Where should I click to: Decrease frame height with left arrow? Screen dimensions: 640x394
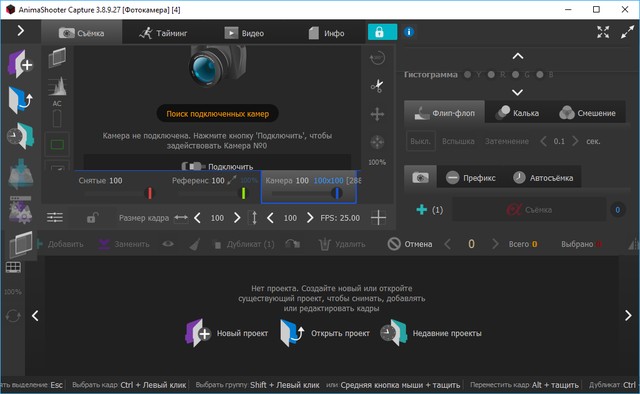point(270,218)
